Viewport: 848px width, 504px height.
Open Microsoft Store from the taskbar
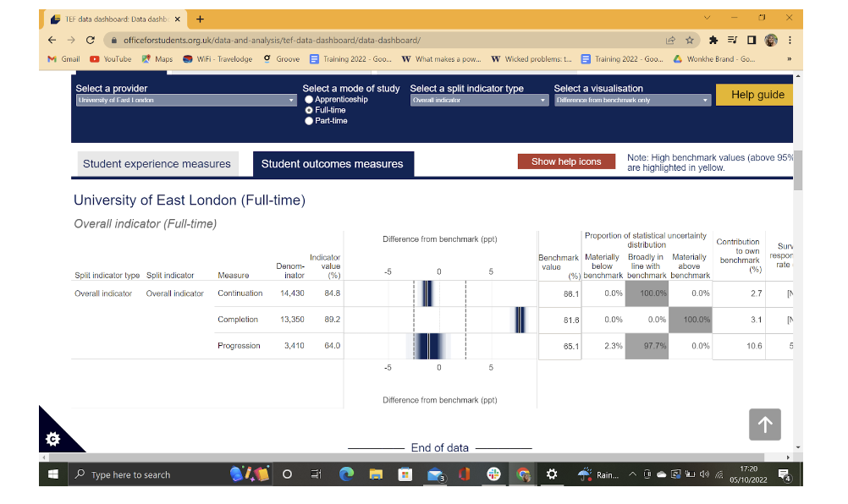405,474
